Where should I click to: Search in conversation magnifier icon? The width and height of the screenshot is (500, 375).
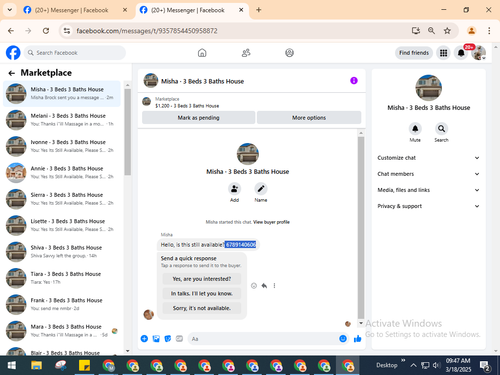[441, 128]
